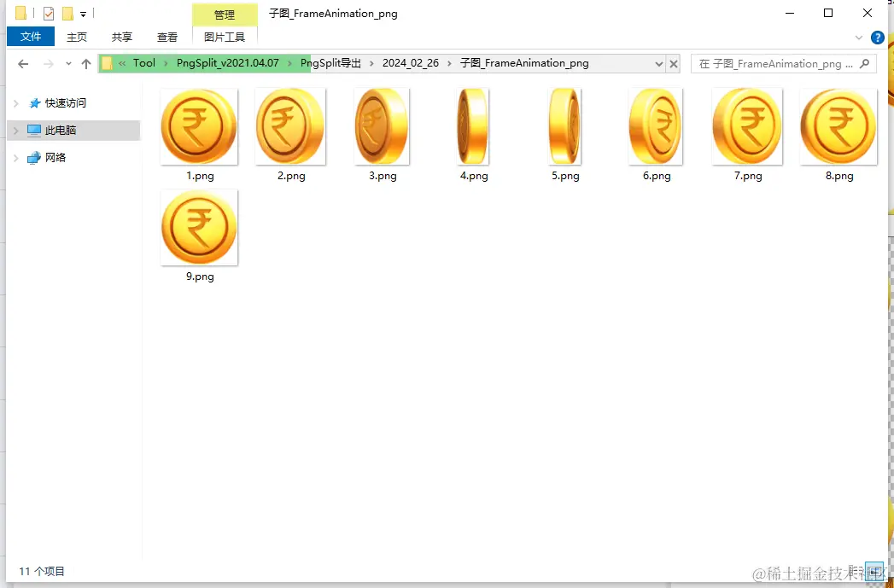894x588 pixels.
Task: Select the Network icon in sidebar
Action: 34,158
